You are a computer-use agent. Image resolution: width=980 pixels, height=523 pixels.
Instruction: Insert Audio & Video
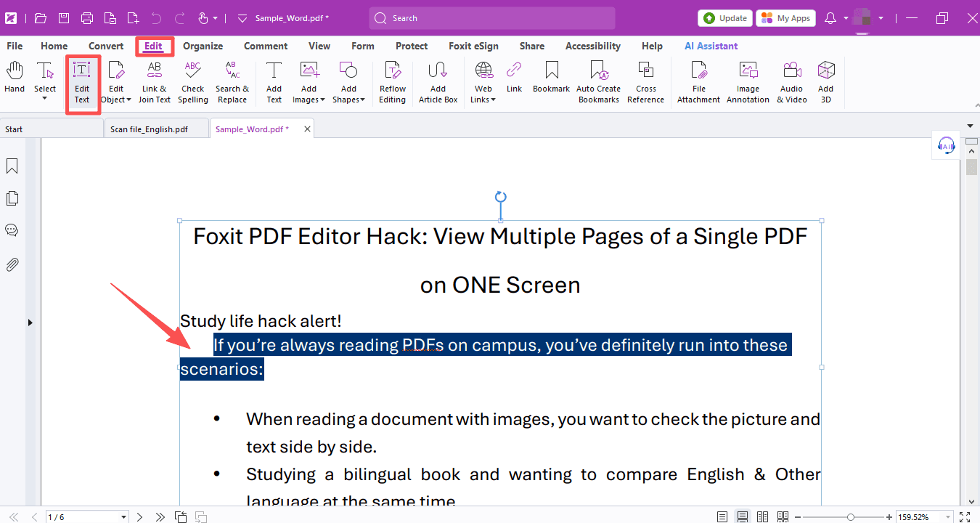coord(792,82)
